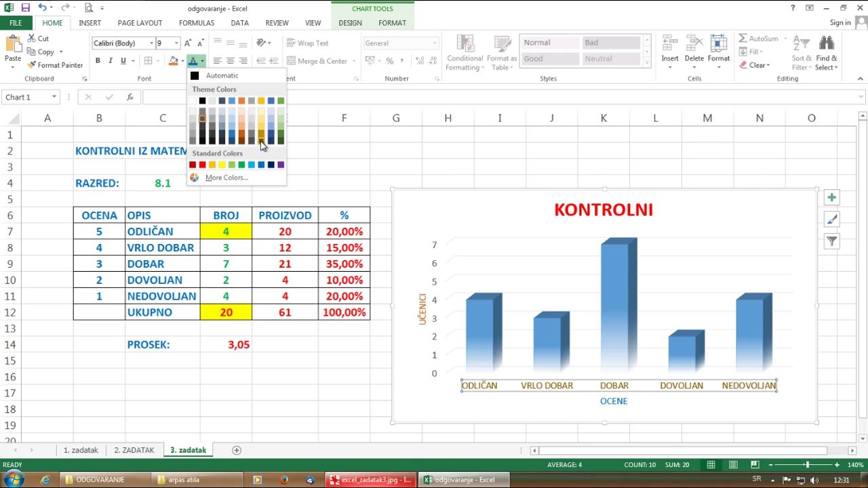
Task: Select cell containing PROSEK:
Action: point(163,344)
